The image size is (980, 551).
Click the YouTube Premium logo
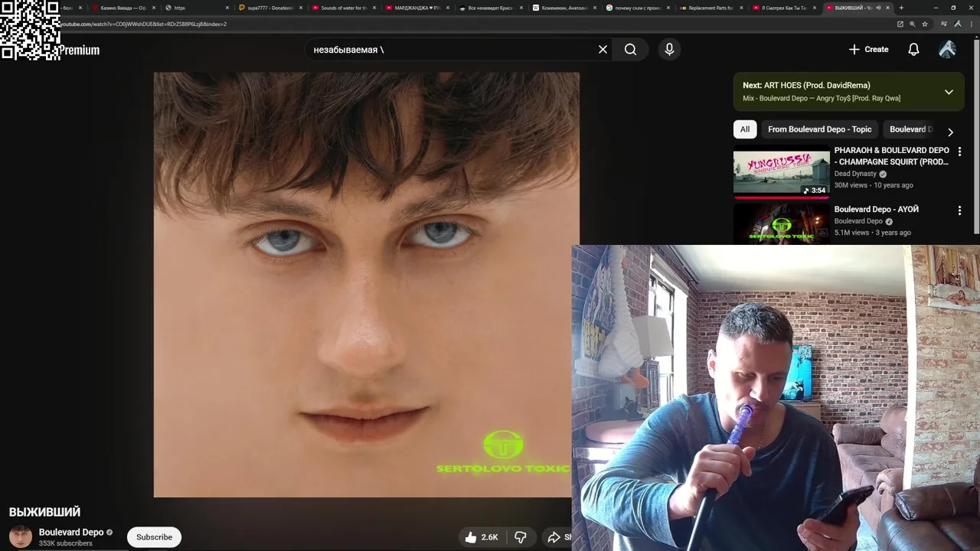click(x=79, y=51)
